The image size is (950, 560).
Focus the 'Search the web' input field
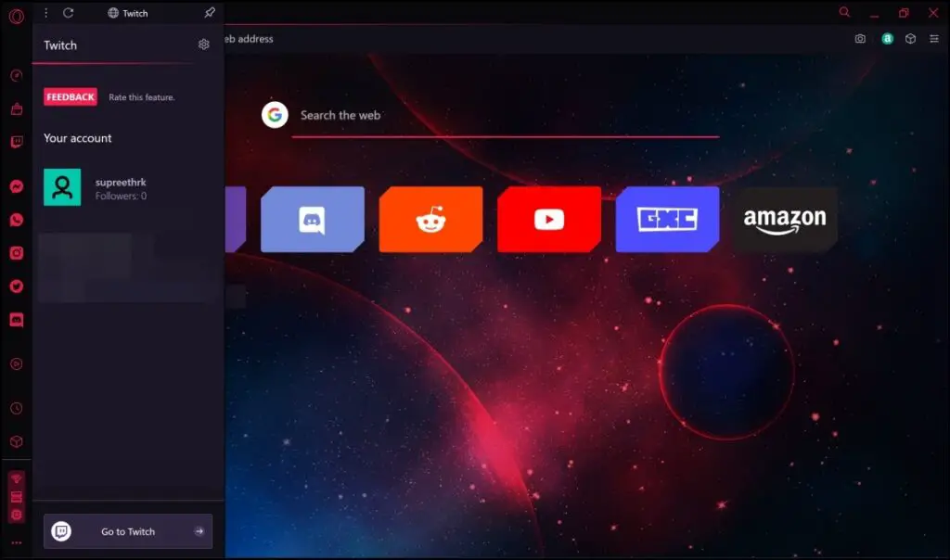click(x=506, y=116)
